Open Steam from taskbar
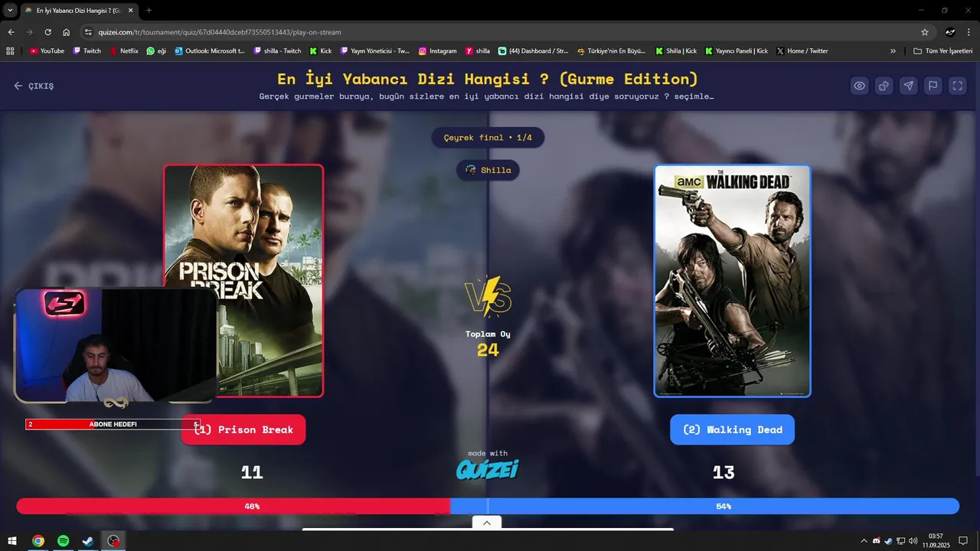Screen dimensions: 980x551 (88, 541)
